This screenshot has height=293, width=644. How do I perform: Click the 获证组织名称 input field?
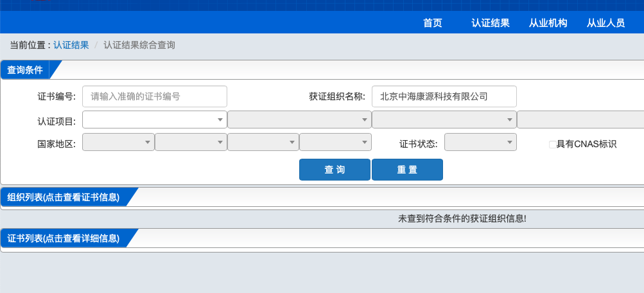[x=444, y=96]
